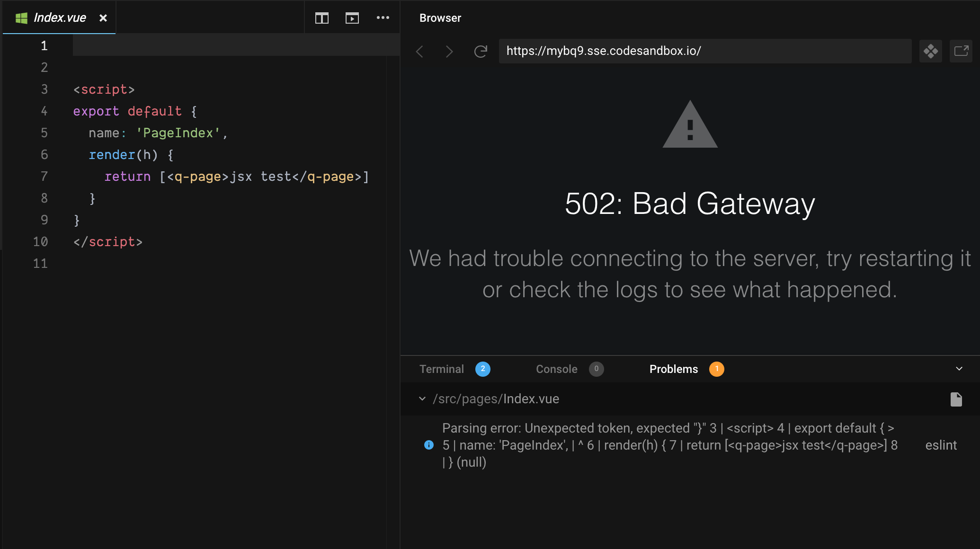Open the Problems tab

(x=673, y=369)
